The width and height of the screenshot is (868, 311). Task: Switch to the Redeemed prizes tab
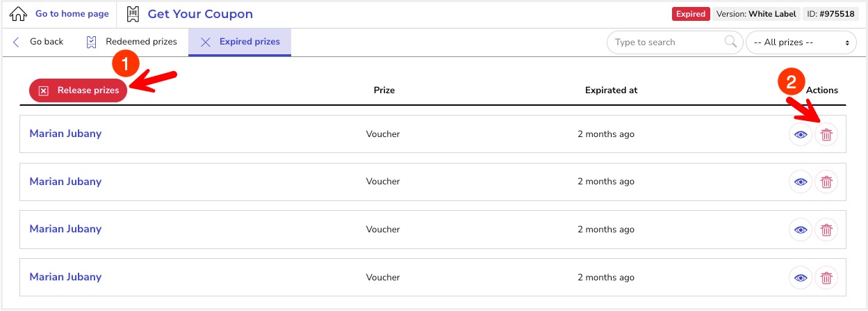pyautogui.click(x=131, y=42)
